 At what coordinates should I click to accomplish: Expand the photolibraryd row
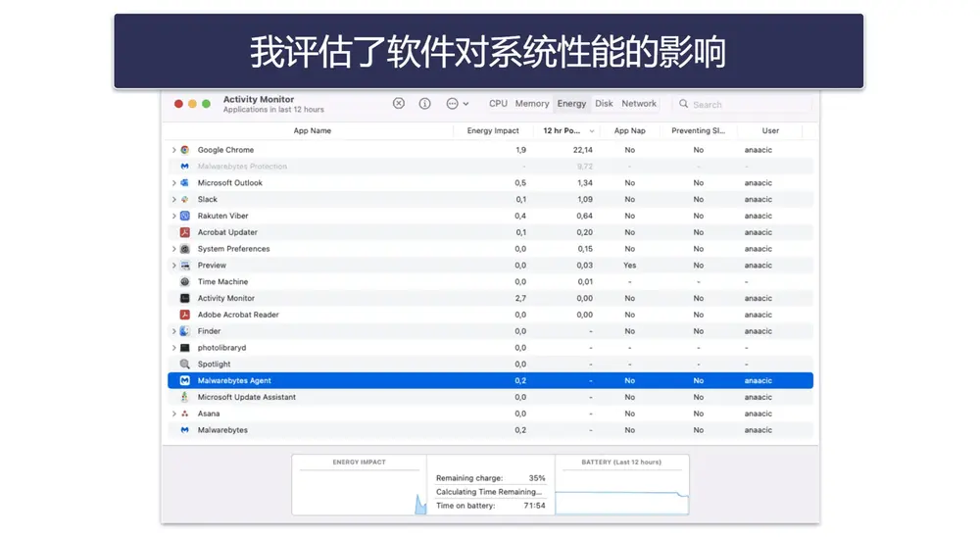(x=173, y=348)
